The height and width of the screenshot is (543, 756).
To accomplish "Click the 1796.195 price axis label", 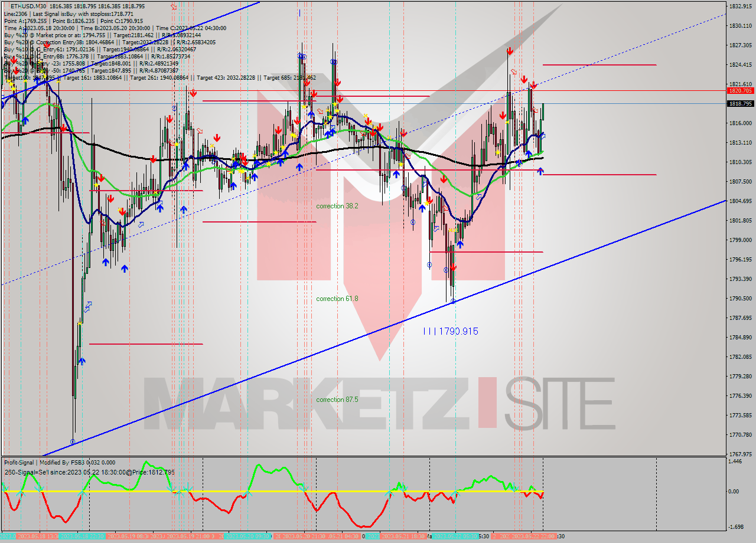I will coord(740,259).
